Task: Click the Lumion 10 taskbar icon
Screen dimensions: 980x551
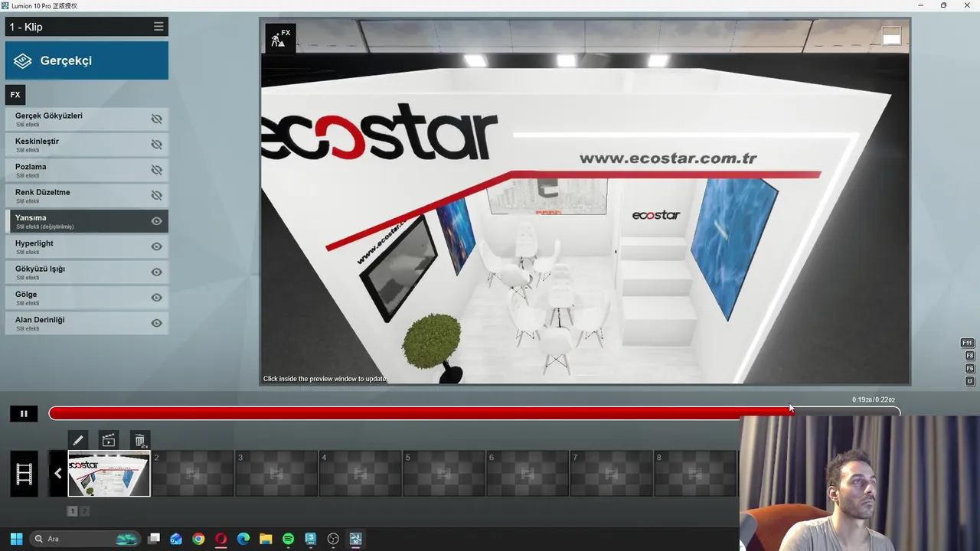Action: coord(355,539)
